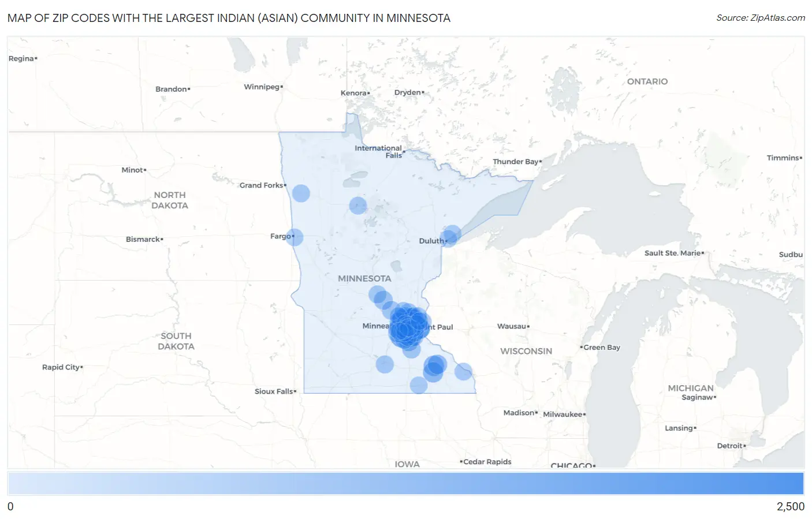Click the Duluth city label

tap(431, 241)
